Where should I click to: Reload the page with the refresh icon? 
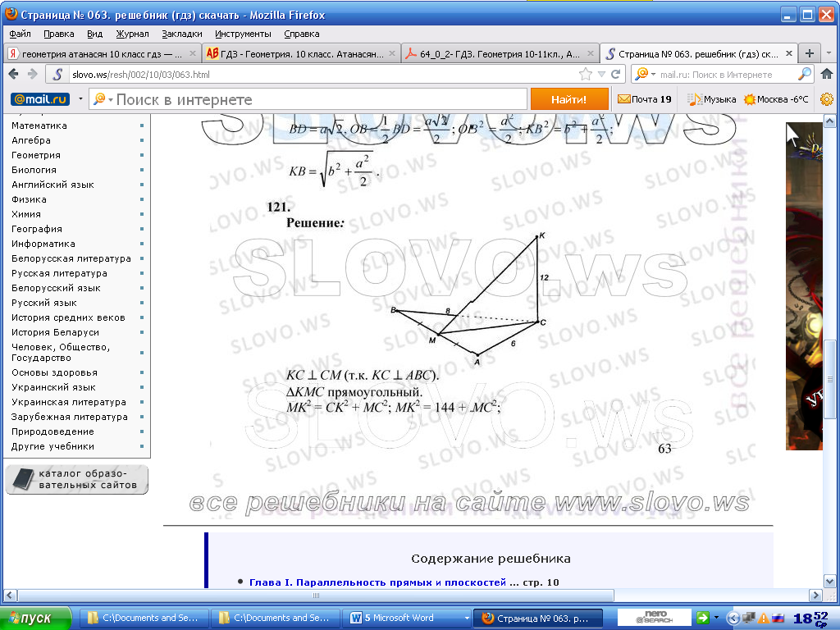pyautogui.click(x=615, y=74)
